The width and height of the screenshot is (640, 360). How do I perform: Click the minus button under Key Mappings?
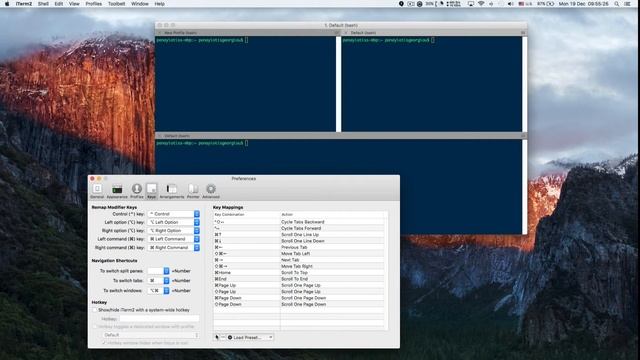tap(223, 337)
